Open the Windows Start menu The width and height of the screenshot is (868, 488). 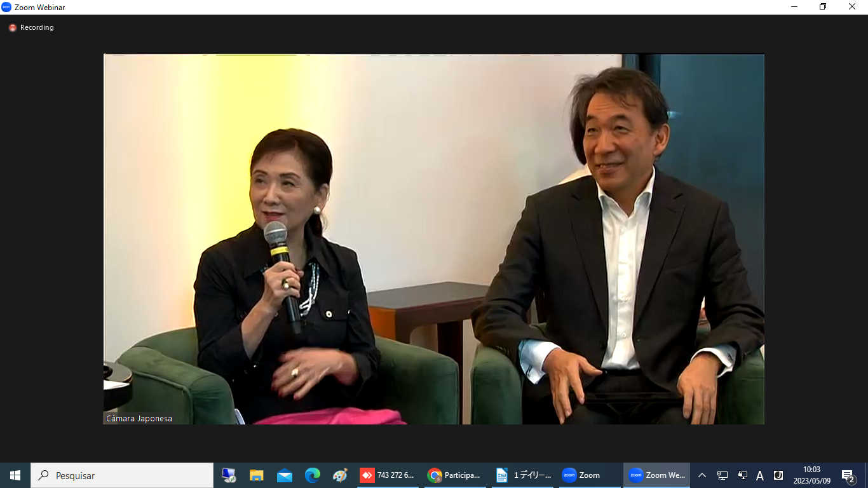point(15,475)
